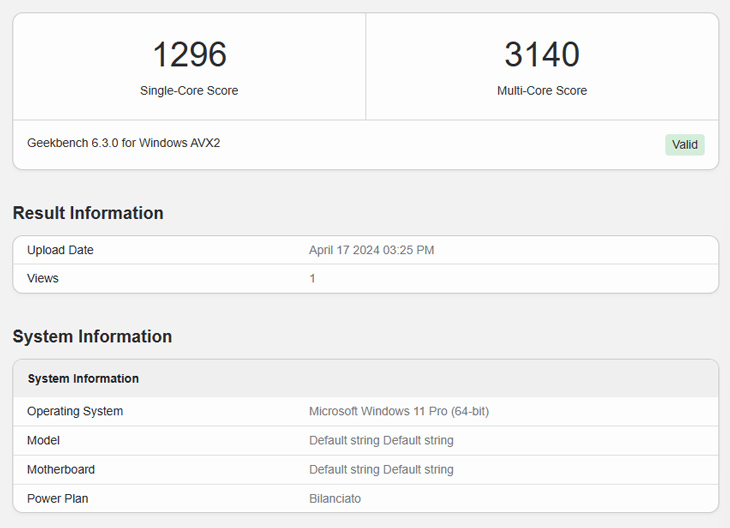
Task: Click the Operating System row label
Action: 75,411
